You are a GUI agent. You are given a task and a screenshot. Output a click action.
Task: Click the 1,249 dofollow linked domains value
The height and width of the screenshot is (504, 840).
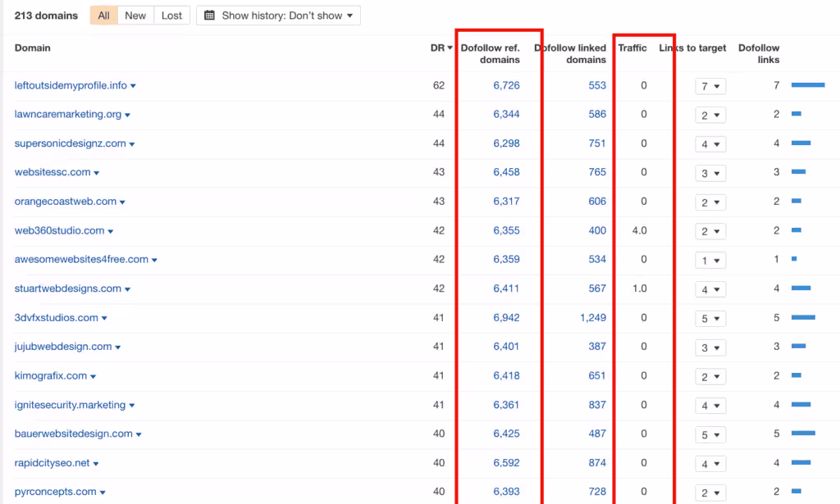pyautogui.click(x=592, y=318)
